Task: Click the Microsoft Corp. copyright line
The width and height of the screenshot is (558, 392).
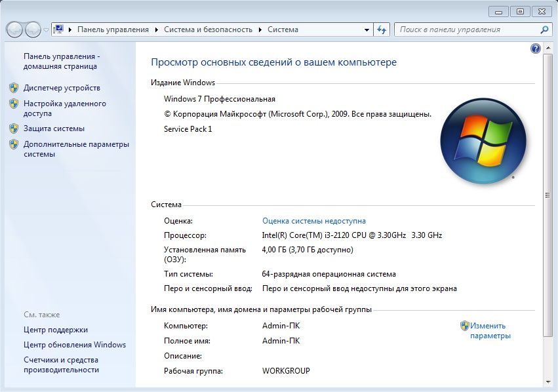Action: coord(298,114)
